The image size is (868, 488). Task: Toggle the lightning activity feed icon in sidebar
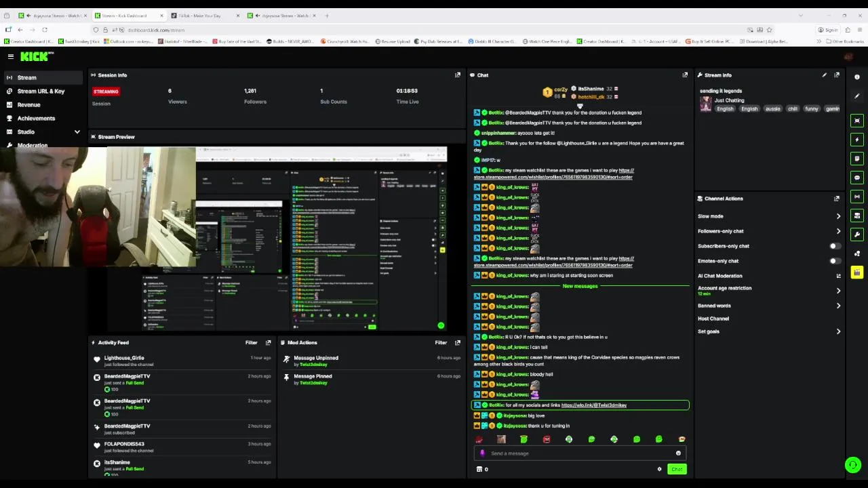point(857,140)
